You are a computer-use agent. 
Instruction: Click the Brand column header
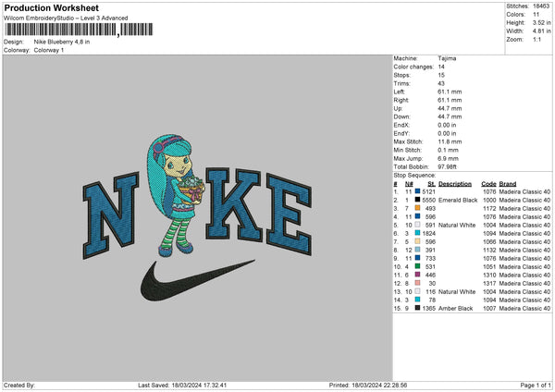508,184
